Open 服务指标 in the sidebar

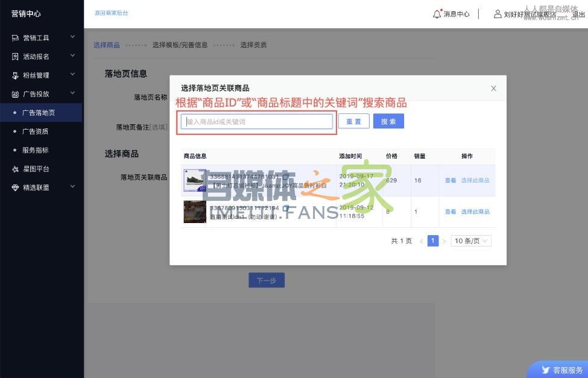pyautogui.click(x=35, y=150)
